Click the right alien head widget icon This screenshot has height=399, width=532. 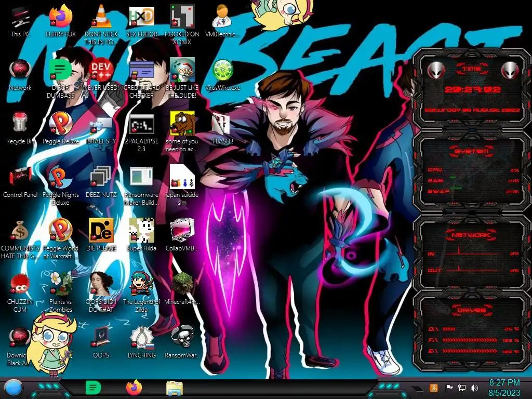pos(509,70)
